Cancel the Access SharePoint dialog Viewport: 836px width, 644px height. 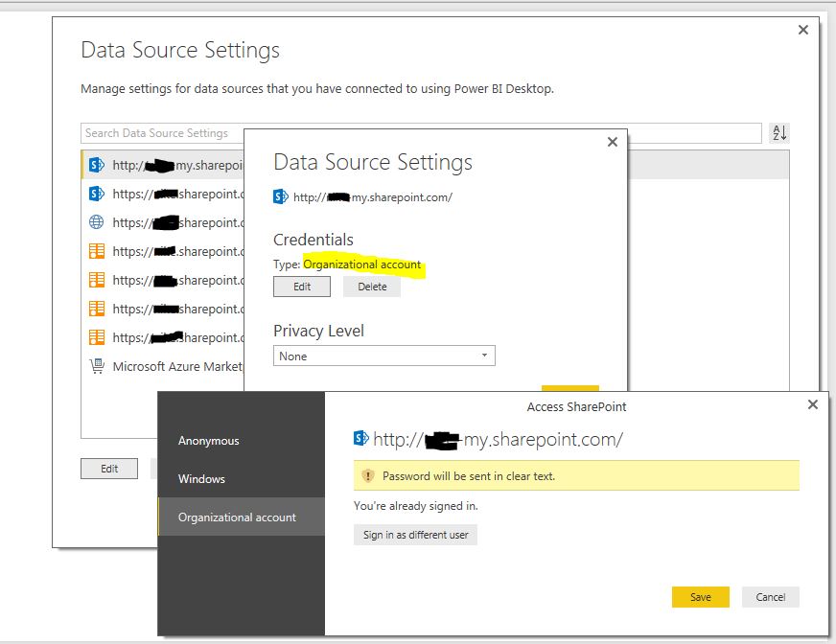[771, 597]
